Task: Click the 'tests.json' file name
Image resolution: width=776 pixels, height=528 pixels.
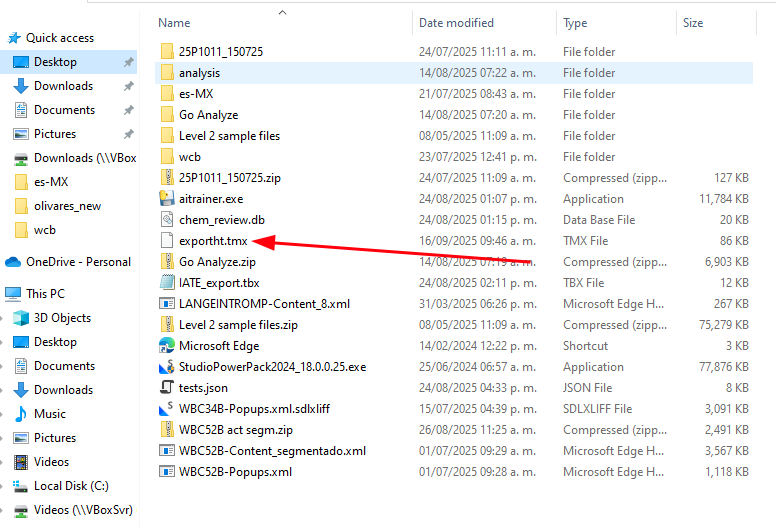Action: click(x=203, y=388)
